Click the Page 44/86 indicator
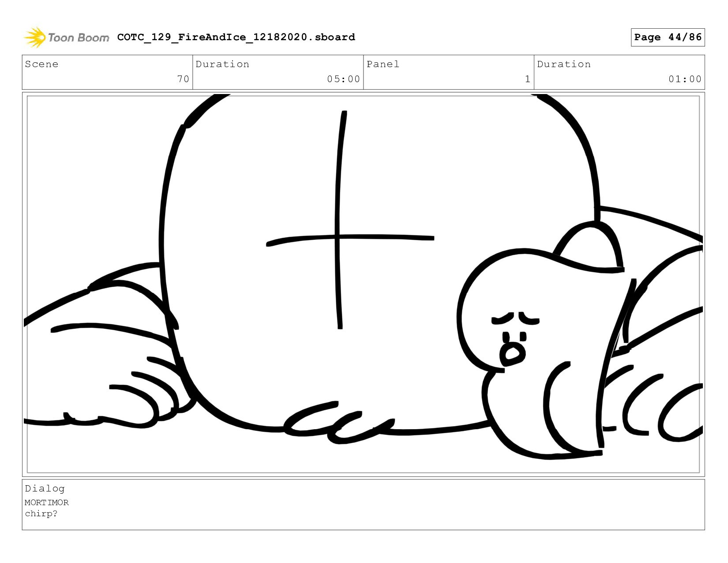 [668, 37]
